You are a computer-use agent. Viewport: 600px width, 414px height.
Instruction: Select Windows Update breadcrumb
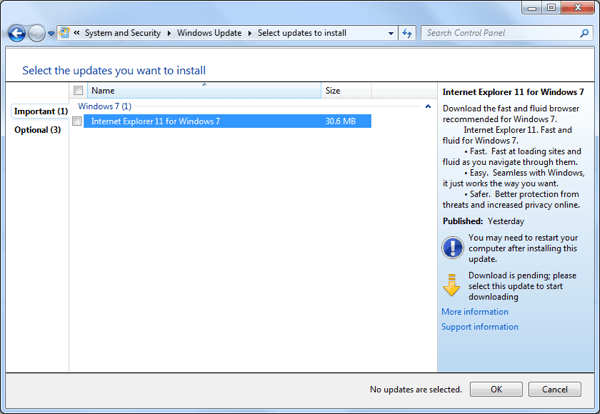pyautogui.click(x=209, y=33)
